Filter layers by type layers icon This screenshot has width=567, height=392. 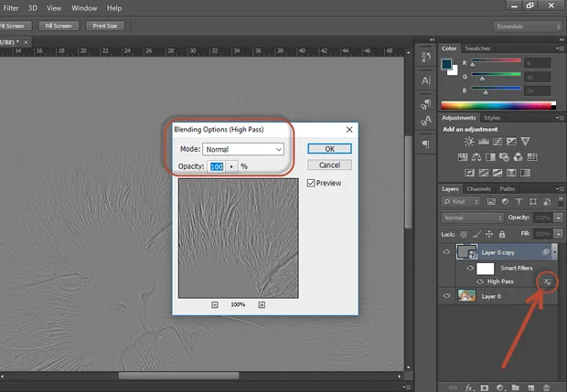519,202
